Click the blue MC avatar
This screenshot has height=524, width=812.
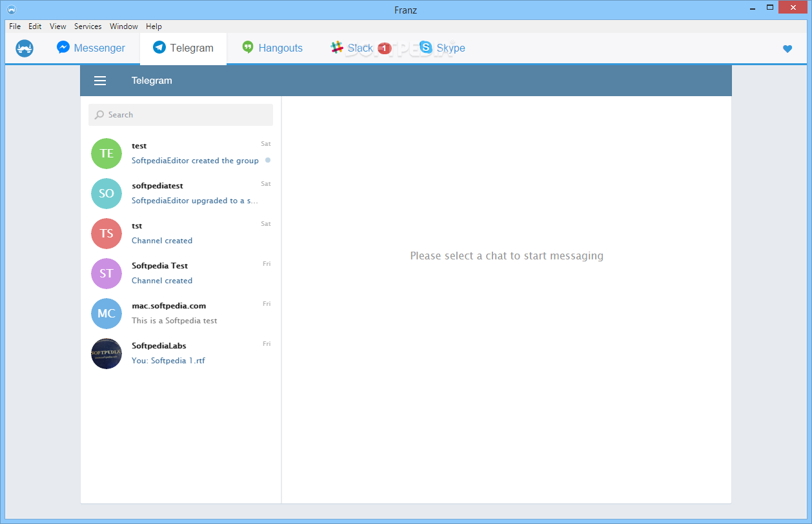pyautogui.click(x=107, y=314)
